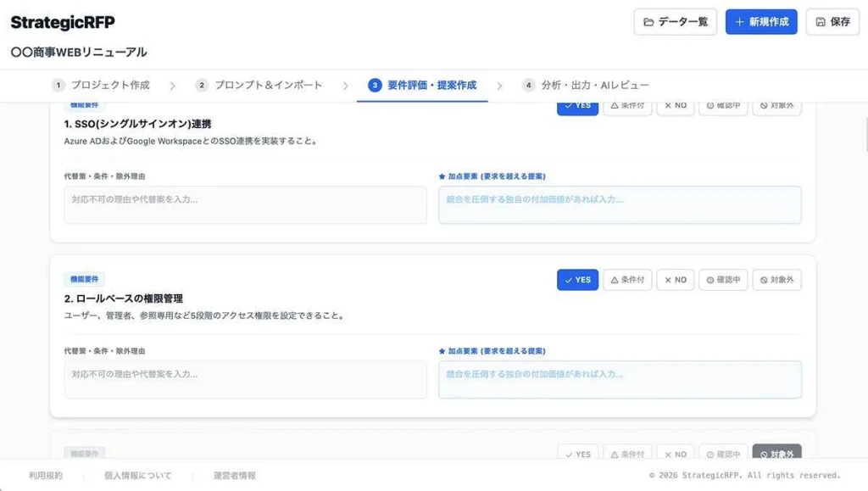868x491 pixels.
Task: Select 確認中 for ロールベースの権限管理
Action: coord(723,280)
